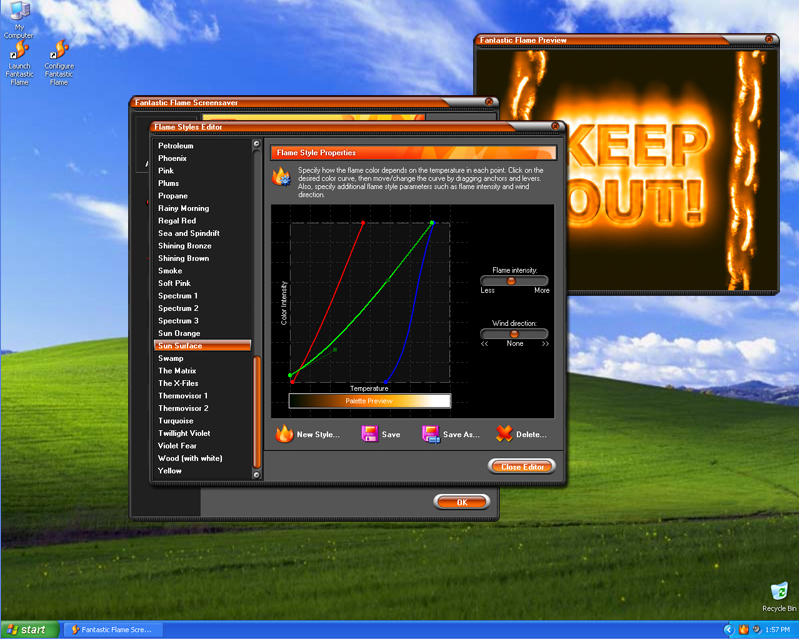Click the style list scroll-up arrow

pos(257,146)
